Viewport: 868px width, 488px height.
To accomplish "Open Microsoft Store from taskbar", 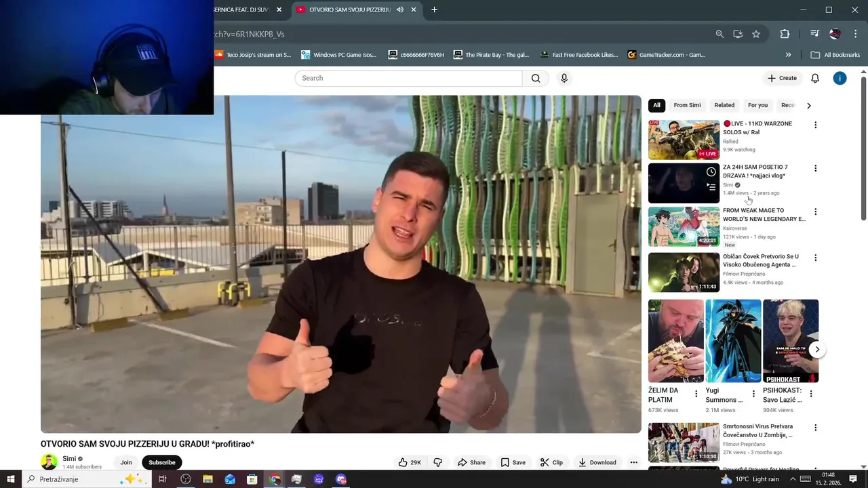I will [252, 479].
